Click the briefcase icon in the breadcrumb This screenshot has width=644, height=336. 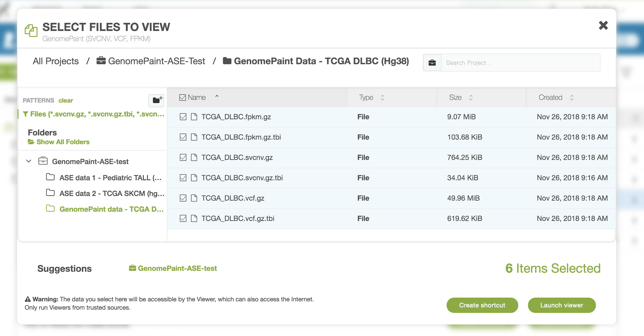click(101, 61)
